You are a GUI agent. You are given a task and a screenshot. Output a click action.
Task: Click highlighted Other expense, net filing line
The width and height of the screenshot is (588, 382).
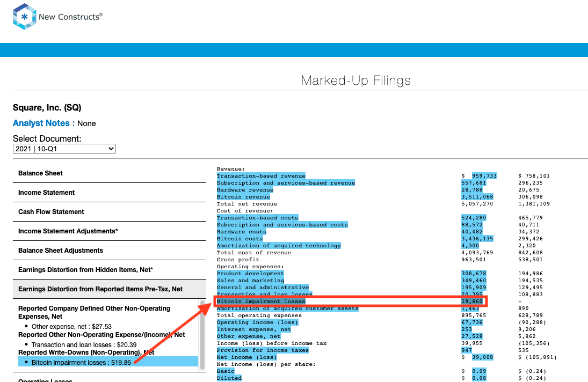coord(249,336)
